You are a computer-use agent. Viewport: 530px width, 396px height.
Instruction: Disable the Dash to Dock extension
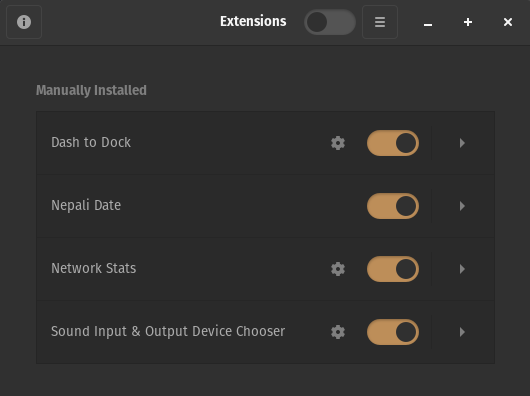(393, 143)
